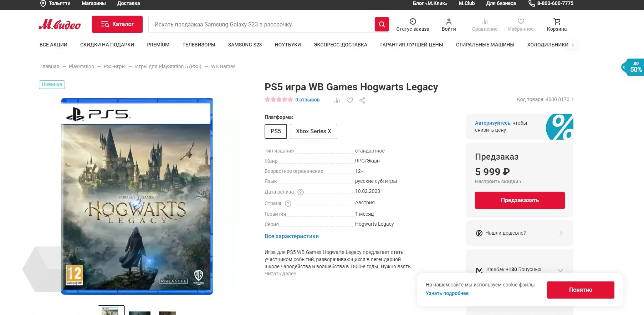The width and height of the screenshot is (644, 315).
Task: Click help icon next to Страна
Action: point(288,204)
